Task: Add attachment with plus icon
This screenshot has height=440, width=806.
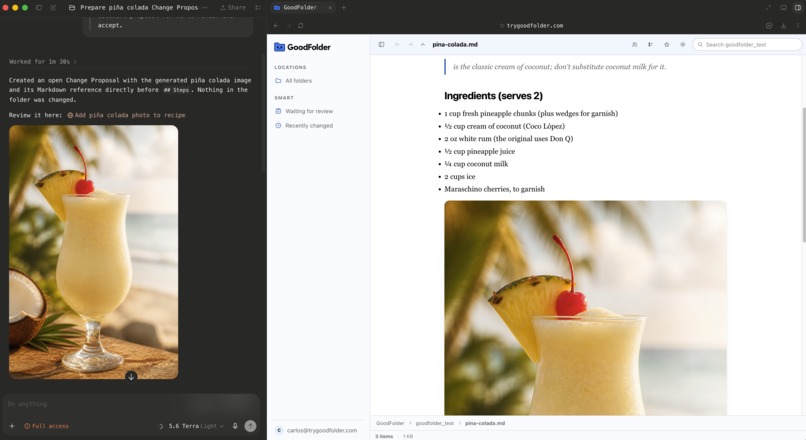Action: (x=12, y=426)
